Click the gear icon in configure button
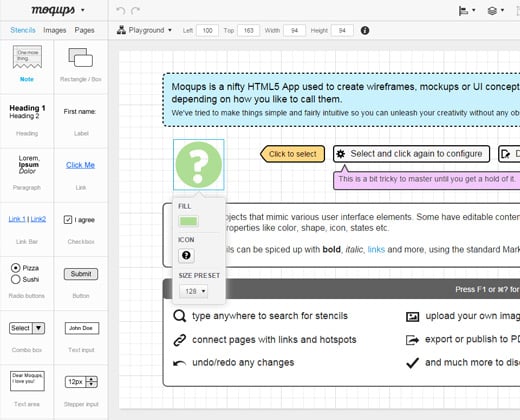 340,154
